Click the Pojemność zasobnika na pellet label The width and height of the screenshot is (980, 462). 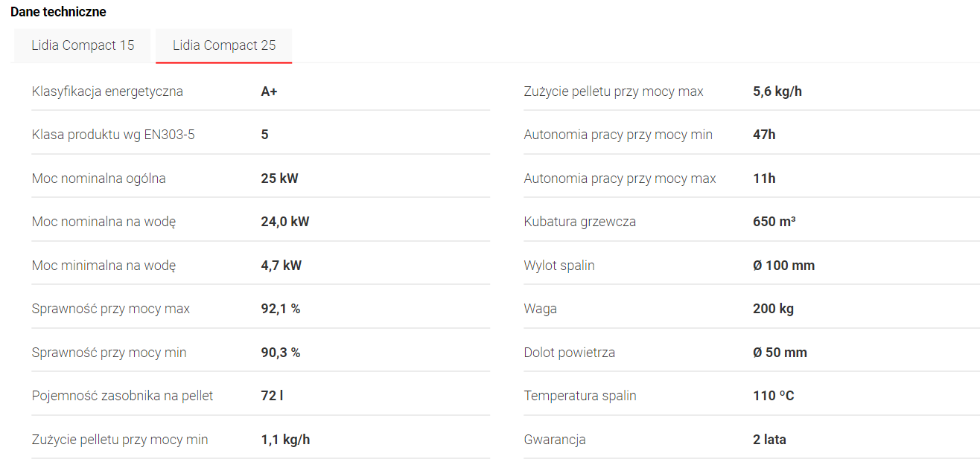click(122, 396)
